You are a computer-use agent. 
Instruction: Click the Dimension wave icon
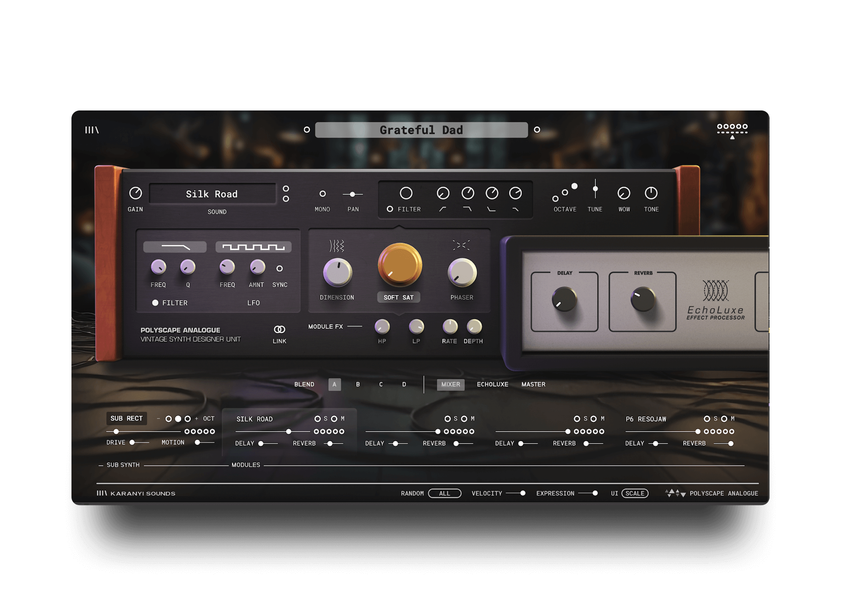pos(337,246)
